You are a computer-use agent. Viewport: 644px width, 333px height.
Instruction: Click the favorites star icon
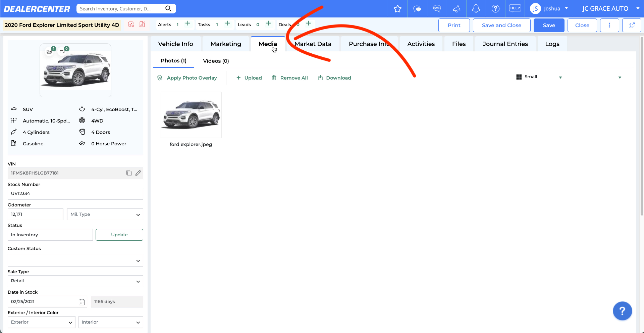pos(397,9)
